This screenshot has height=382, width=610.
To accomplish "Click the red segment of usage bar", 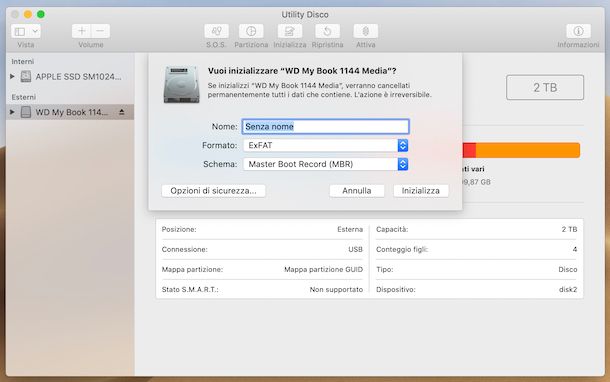I will tap(469, 150).
